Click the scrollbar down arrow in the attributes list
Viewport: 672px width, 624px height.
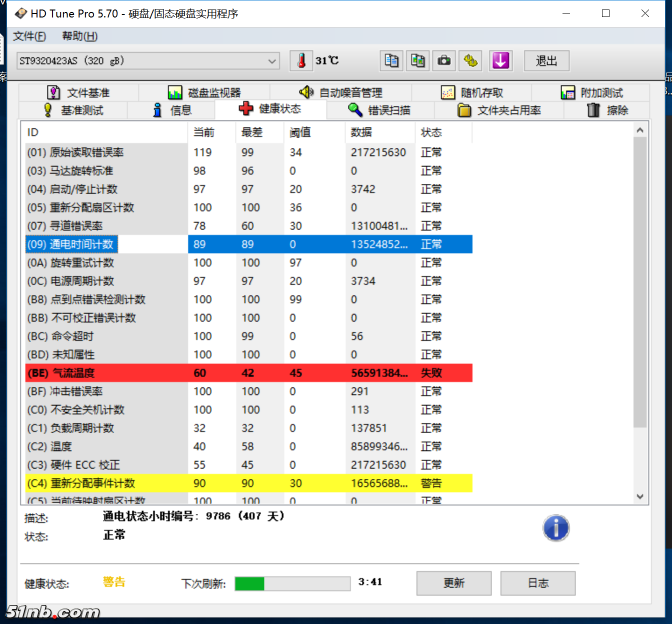coord(640,496)
